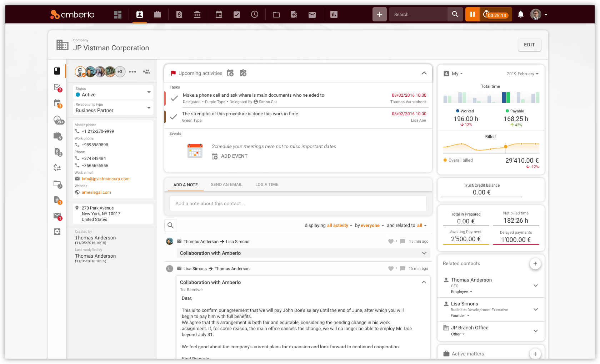The image size is (600, 364).
Task: Open sidebar calendar icon with badge 3
Action: click(57, 103)
